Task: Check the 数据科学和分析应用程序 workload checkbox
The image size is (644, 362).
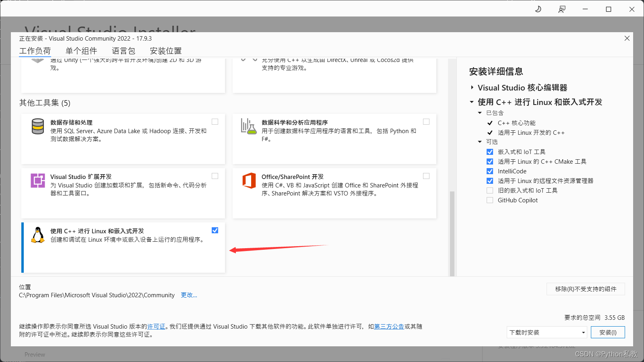Action: point(426,121)
